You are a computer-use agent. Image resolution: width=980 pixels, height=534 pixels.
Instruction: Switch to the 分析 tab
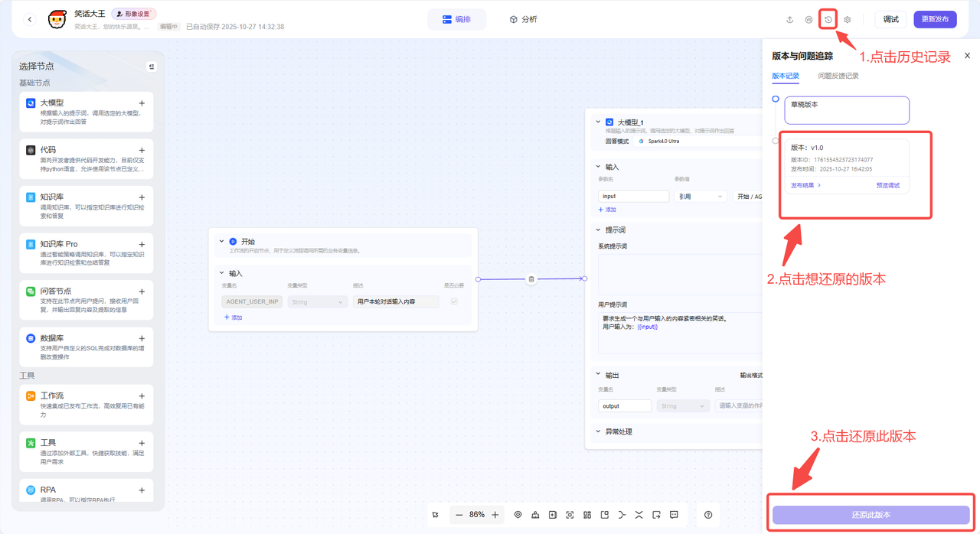(523, 19)
